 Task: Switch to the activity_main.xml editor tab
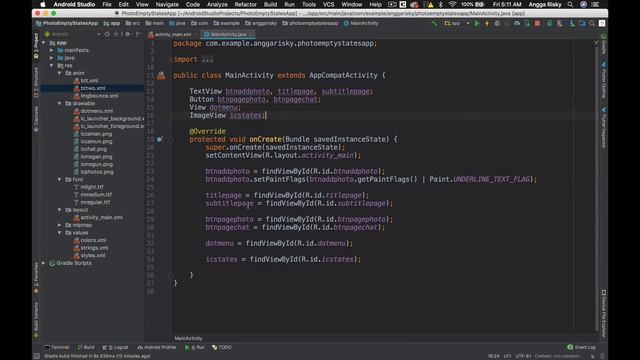point(170,34)
